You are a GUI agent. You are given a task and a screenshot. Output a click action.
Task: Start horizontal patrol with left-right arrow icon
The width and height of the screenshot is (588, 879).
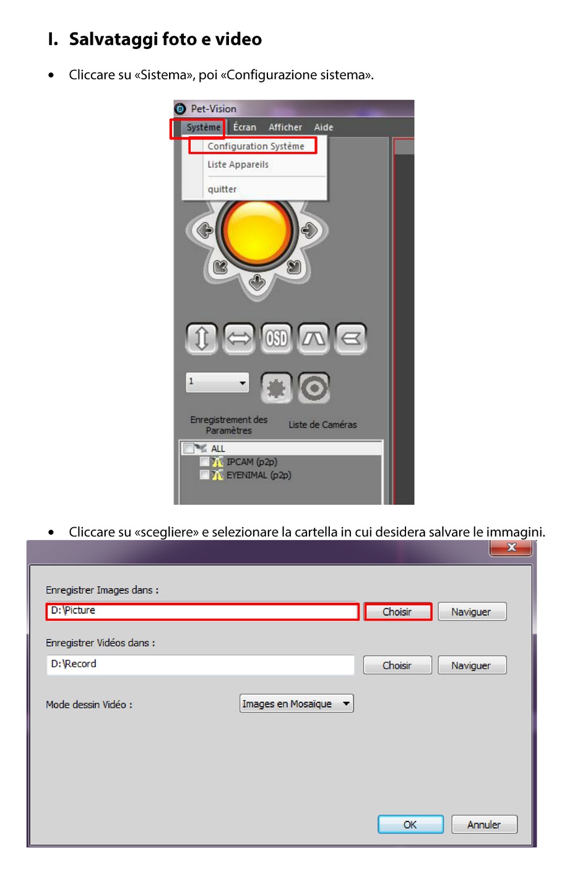(x=239, y=338)
